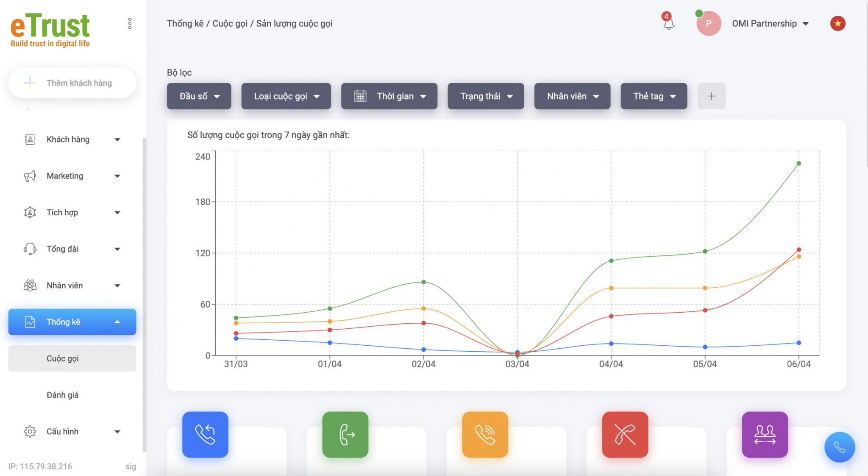
Task: Click the green outgoing call icon card
Action: click(x=345, y=434)
